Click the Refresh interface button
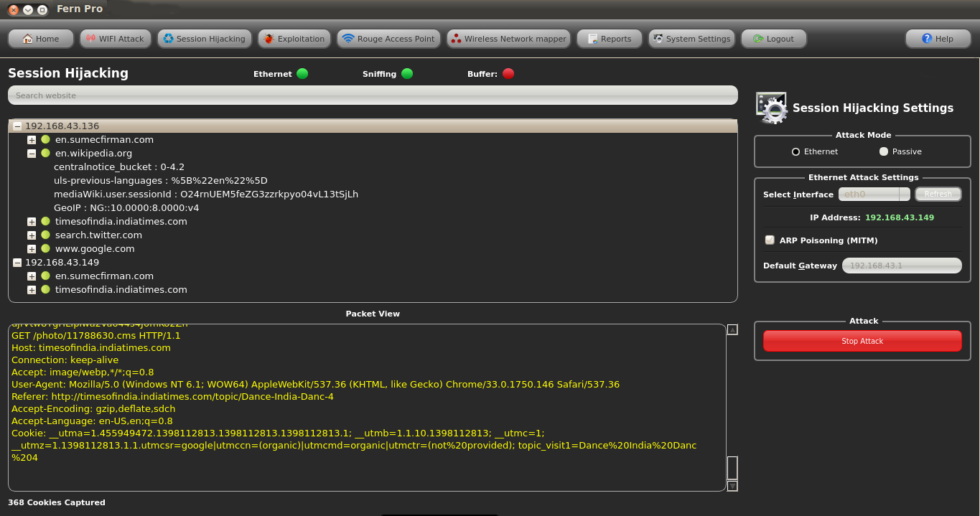 point(938,194)
